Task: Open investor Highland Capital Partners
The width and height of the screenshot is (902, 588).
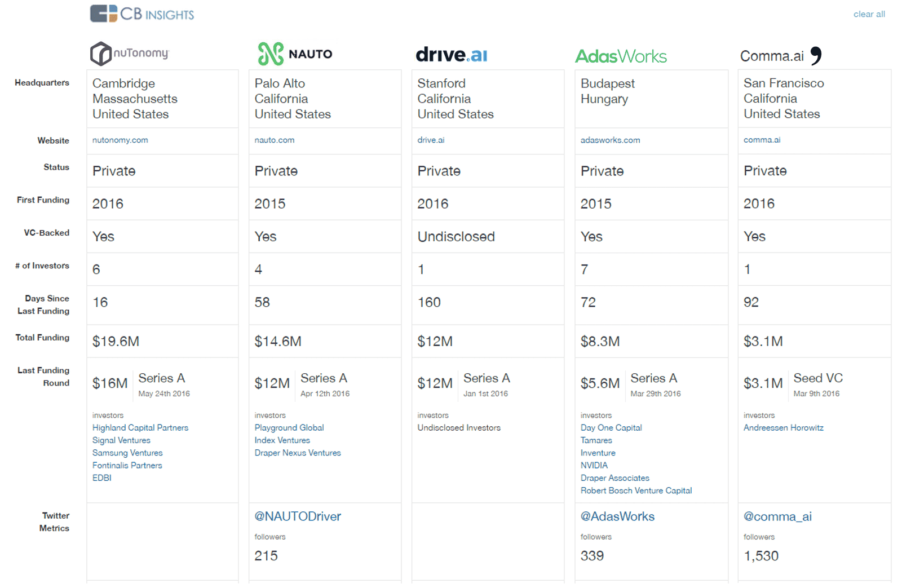Action: click(140, 428)
